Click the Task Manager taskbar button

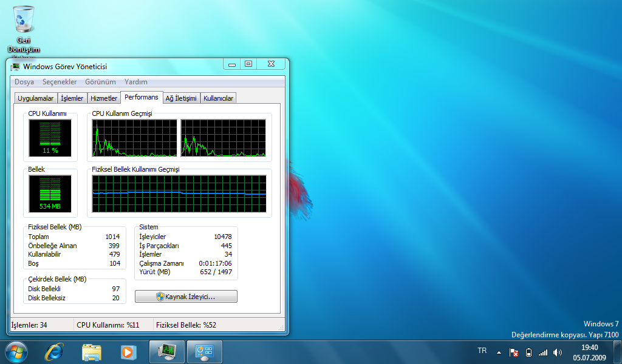coord(166,352)
